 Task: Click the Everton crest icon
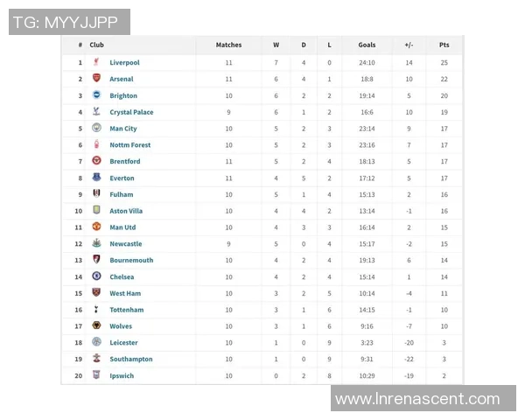coord(96,178)
